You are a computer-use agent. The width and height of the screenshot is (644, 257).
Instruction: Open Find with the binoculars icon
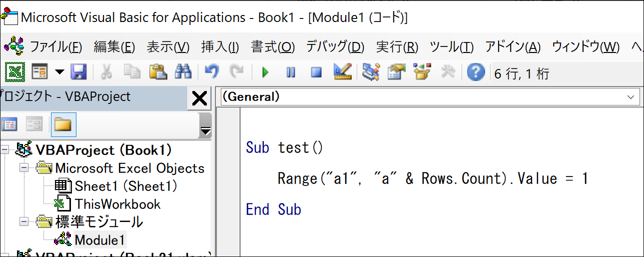click(183, 72)
